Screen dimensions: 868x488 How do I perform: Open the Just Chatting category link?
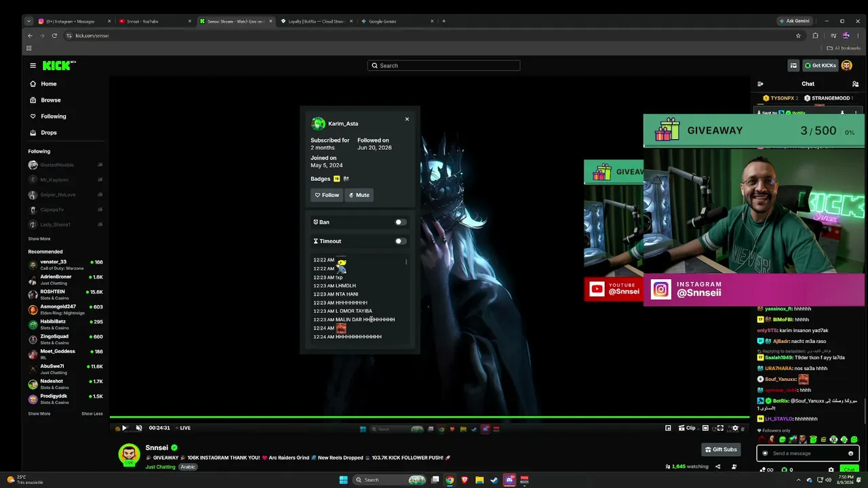point(161,467)
